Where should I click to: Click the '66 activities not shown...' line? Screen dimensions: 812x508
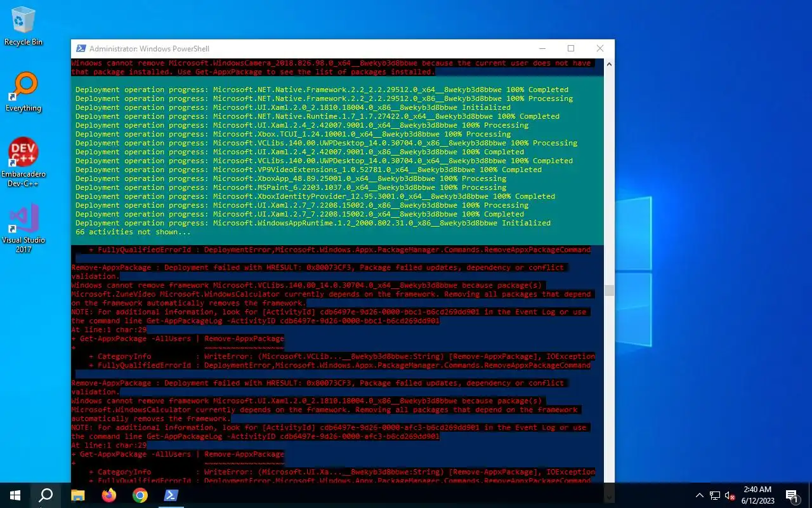pos(133,232)
